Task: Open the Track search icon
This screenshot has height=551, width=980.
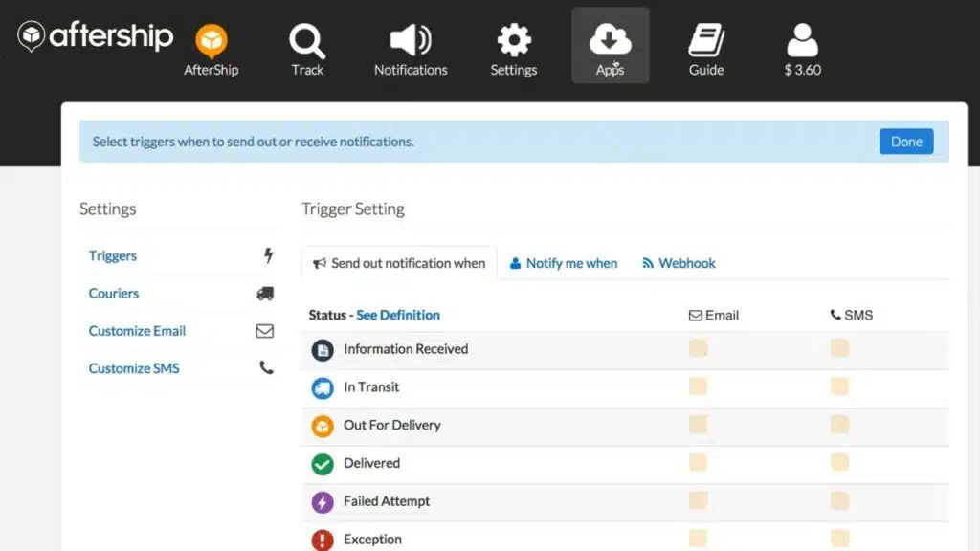Action: click(307, 41)
